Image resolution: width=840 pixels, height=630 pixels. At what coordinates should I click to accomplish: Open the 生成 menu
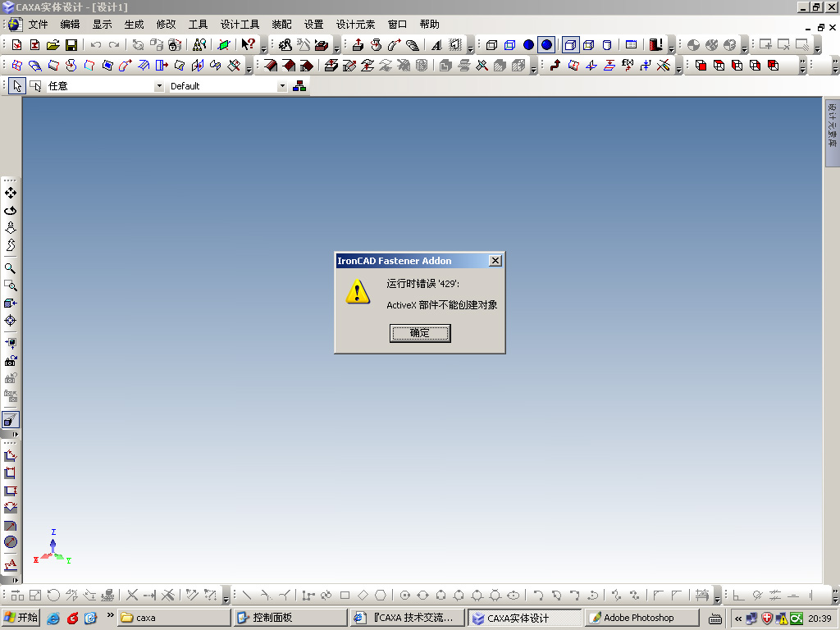click(134, 25)
